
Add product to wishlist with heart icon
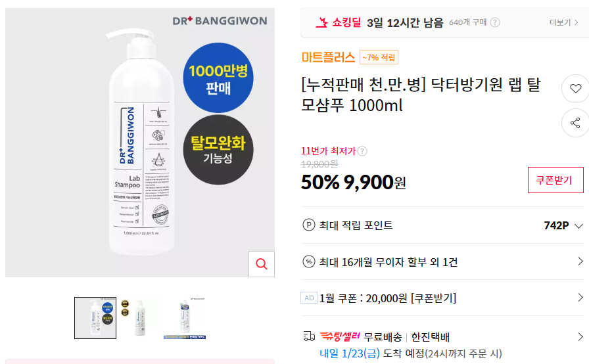point(575,89)
